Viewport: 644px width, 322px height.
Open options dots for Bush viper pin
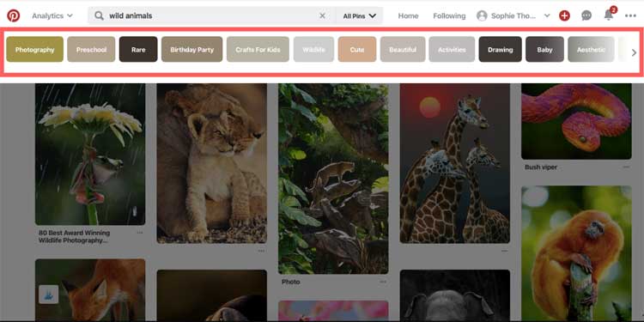pos(625,167)
